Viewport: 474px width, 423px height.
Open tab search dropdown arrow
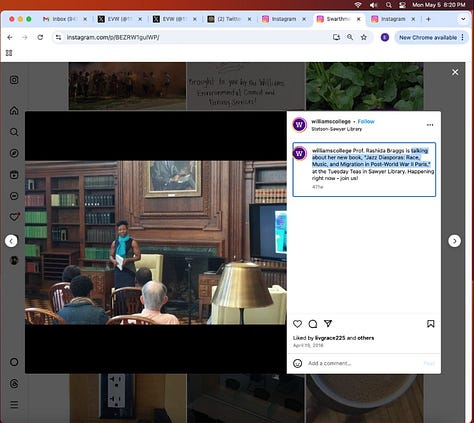tap(463, 19)
